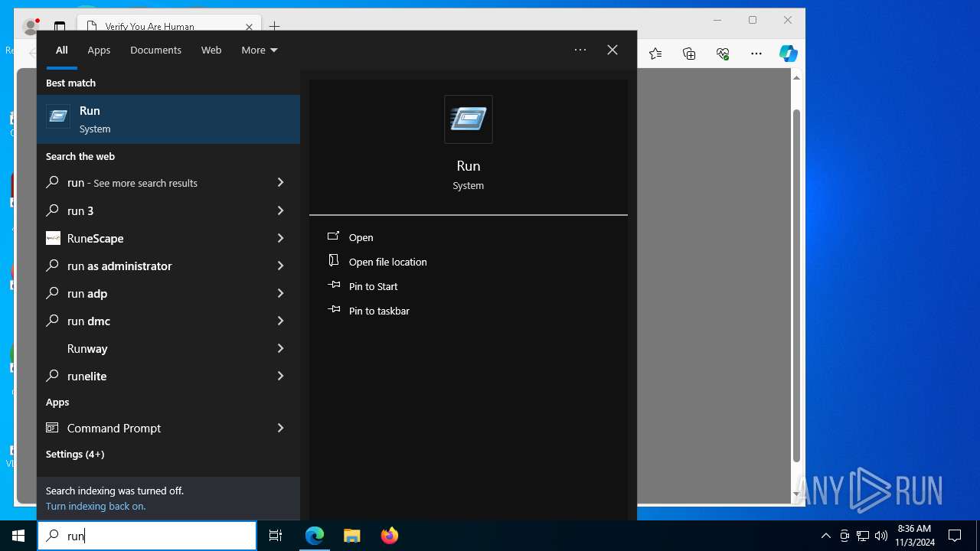The width and height of the screenshot is (980, 551).
Task: Open the network icon in system tray
Action: 863,536
